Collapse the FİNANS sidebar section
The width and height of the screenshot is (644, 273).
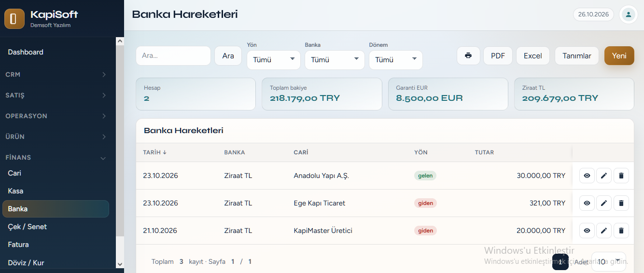56,158
